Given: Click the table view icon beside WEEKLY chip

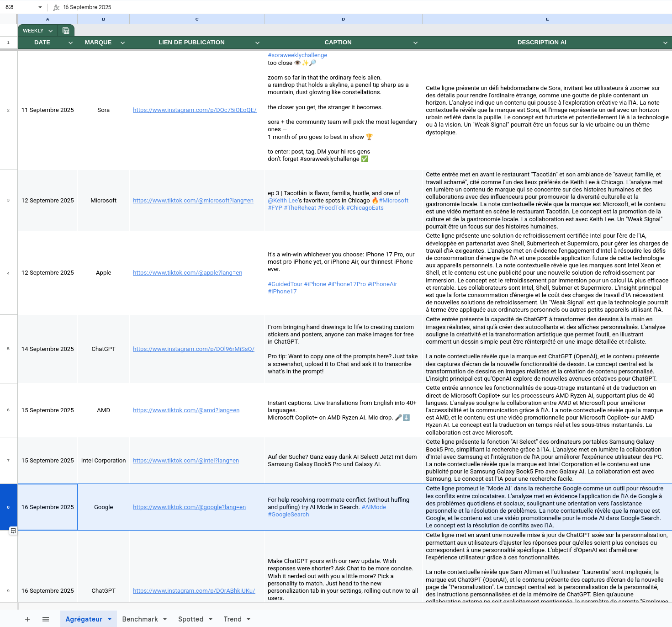Looking at the screenshot, I should pos(66,30).
